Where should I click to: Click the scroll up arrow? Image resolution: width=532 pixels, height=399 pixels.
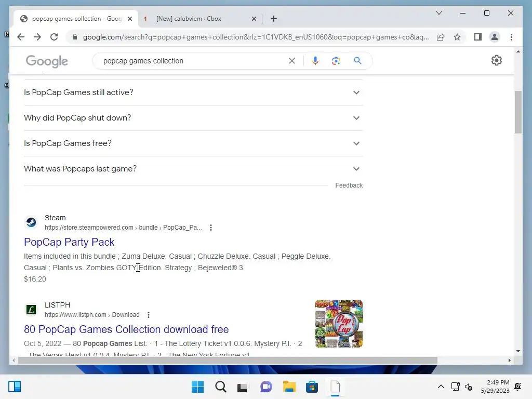(x=518, y=51)
